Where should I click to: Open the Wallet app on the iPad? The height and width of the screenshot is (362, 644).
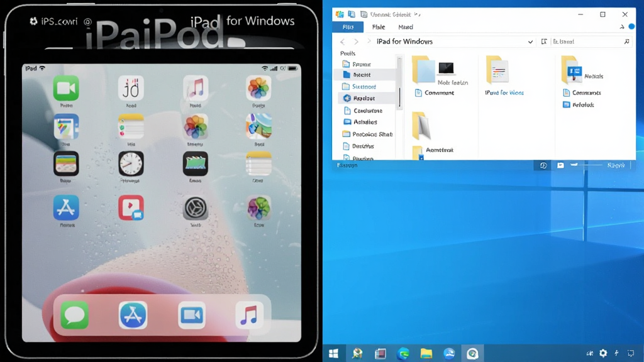[65, 163]
